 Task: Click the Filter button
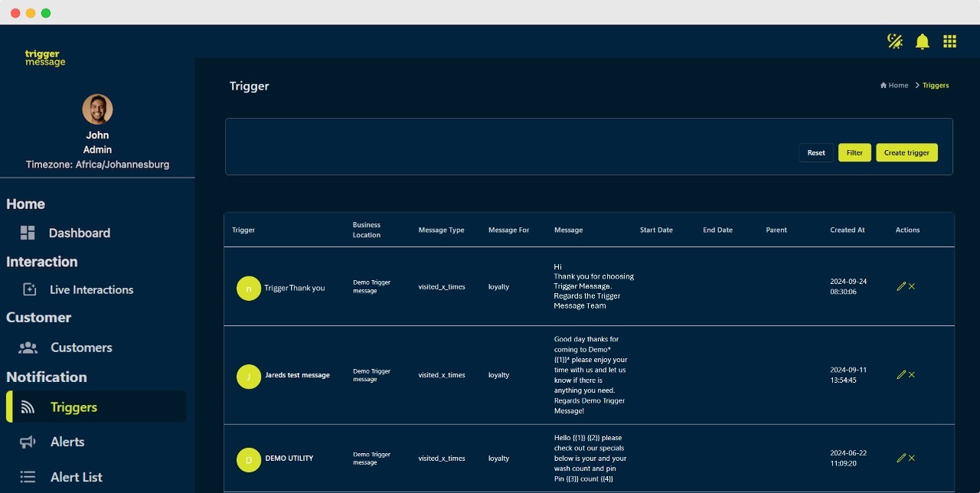(x=854, y=152)
